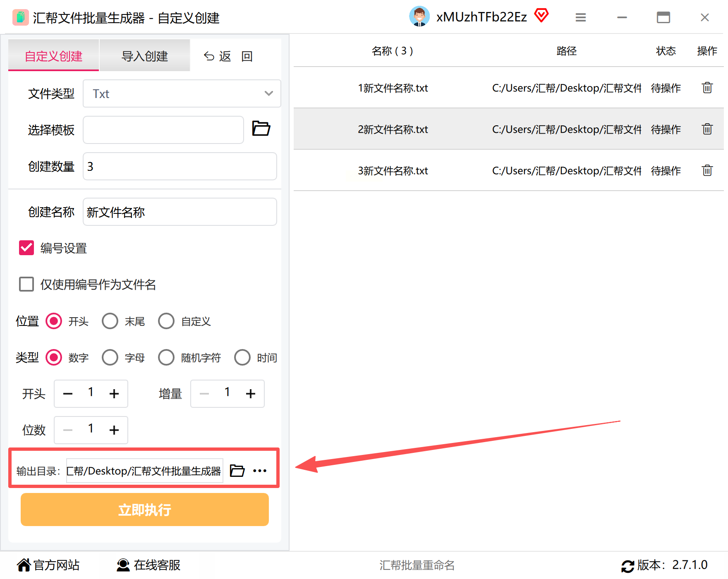Decrease the 开头 number with minus
This screenshot has width=728, height=579.
pyautogui.click(x=68, y=394)
